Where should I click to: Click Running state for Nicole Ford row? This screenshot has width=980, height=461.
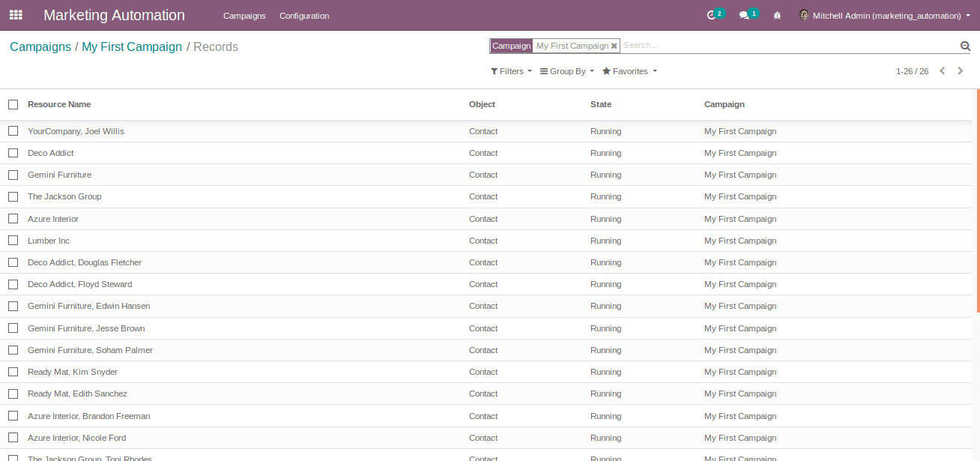pyautogui.click(x=605, y=438)
